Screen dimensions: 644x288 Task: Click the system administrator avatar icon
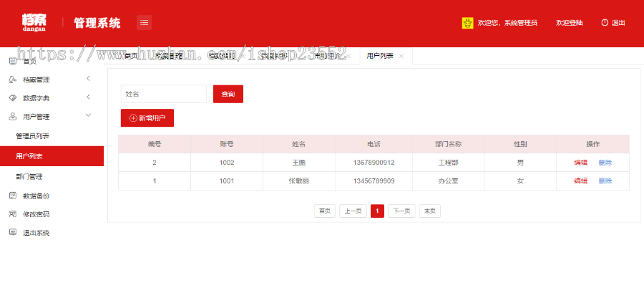tap(467, 23)
